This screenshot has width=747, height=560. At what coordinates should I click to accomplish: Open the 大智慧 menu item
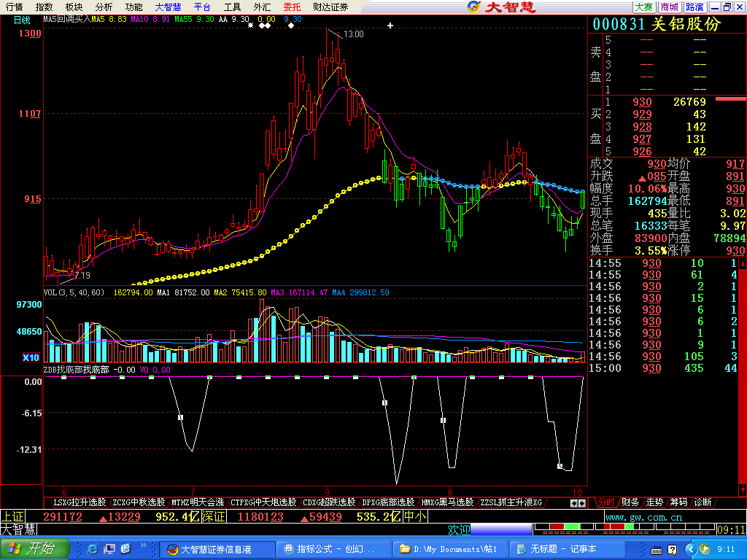click(x=168, y=7)
